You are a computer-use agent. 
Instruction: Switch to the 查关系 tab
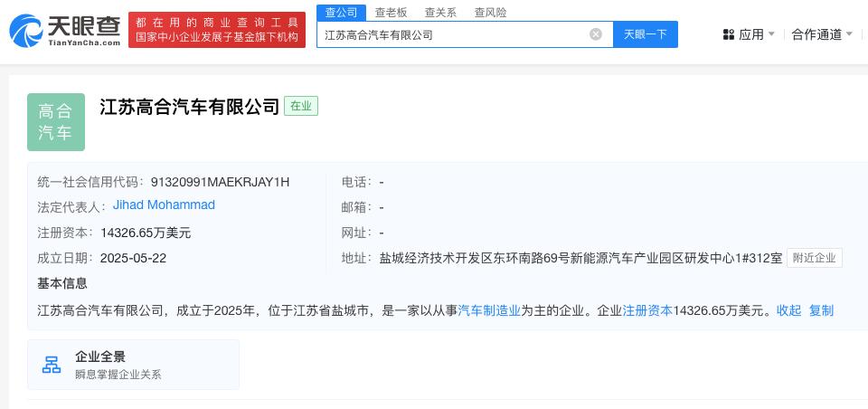440,12
